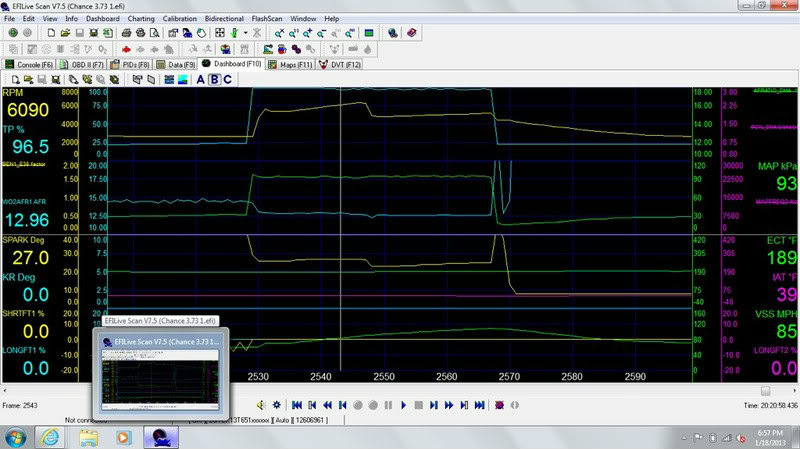
Task: Open the Calibration menu
Action: point(179,18)
